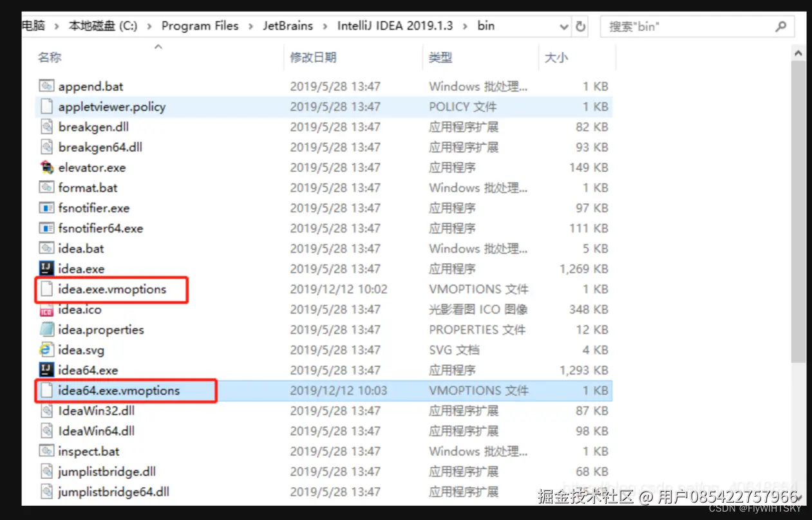Viewport: 812px width, 520px height.
Task: Sort by the 名称 column header
Action: tap(50, 57)
